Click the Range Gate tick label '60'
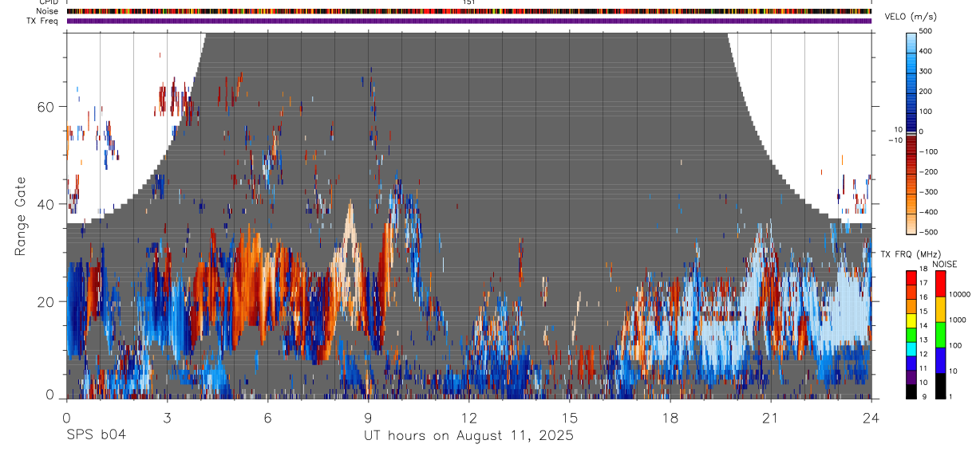The image size is (980, 452). coord(47,107)
